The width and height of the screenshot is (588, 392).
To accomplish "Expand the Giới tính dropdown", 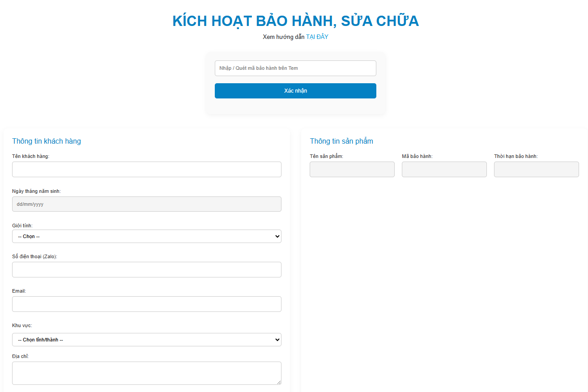I will coord(146,236).
